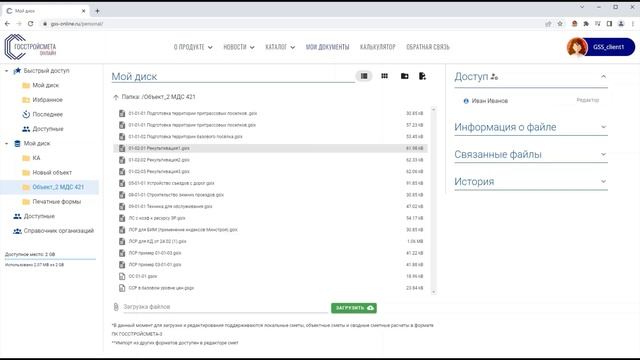Screen dimensions: 640x360
Task: Open Доступные under Быстрый доступ
Action: coord(48,129)
